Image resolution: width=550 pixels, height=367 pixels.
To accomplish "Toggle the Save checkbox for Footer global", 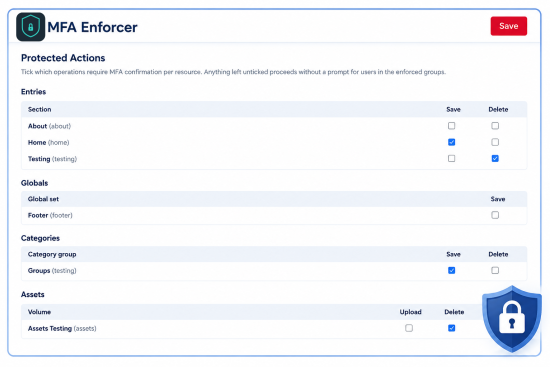I will [x=495, y=215].
